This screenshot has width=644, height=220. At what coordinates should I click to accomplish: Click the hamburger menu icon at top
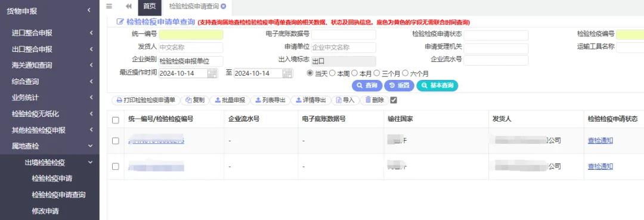pos(109,6)
